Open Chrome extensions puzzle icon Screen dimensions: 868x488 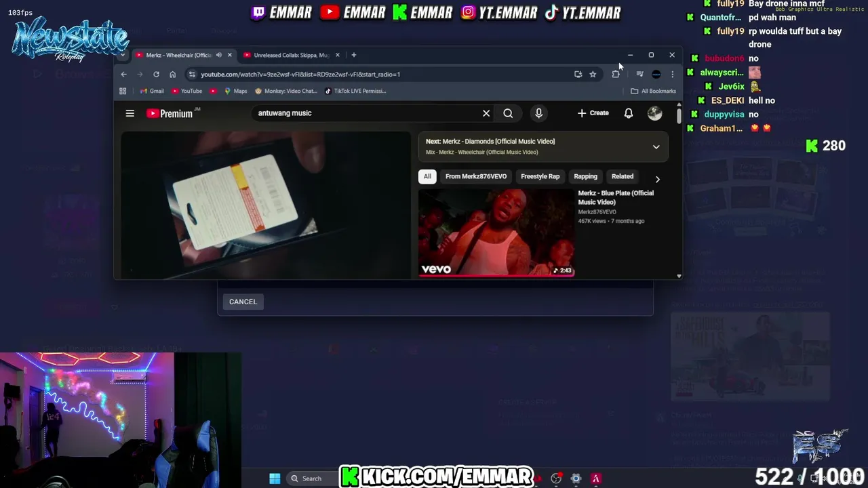pos(616,75)
